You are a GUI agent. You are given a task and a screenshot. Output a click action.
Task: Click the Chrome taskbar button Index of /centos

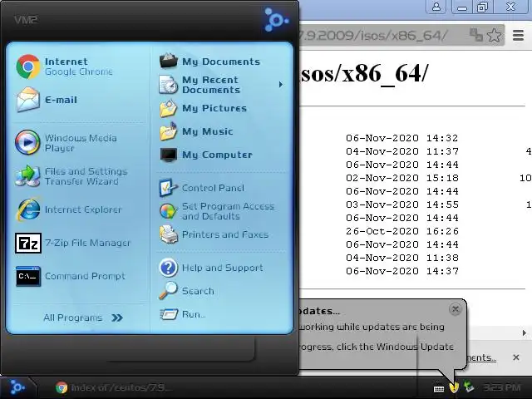114,387
